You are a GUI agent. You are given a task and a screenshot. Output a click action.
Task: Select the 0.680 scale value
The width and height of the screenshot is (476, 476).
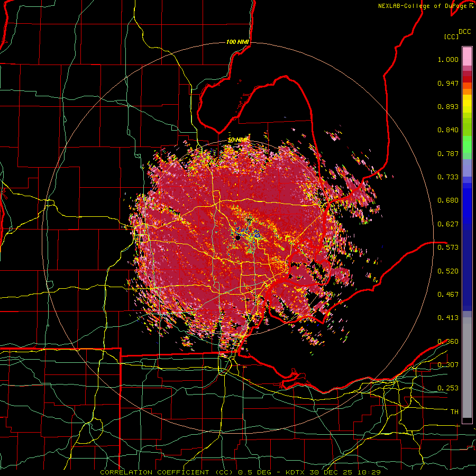tap(448, 200)
